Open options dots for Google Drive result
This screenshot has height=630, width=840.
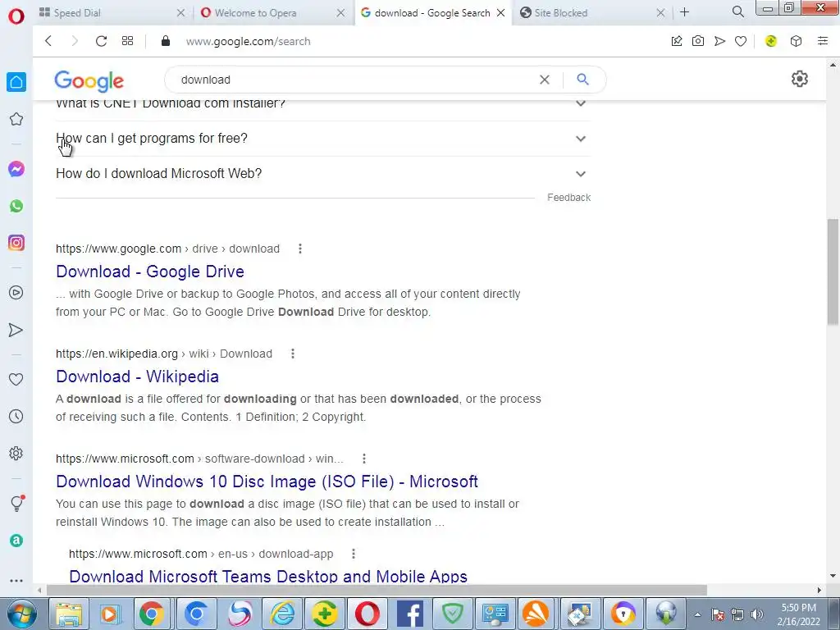pos(300,249)
